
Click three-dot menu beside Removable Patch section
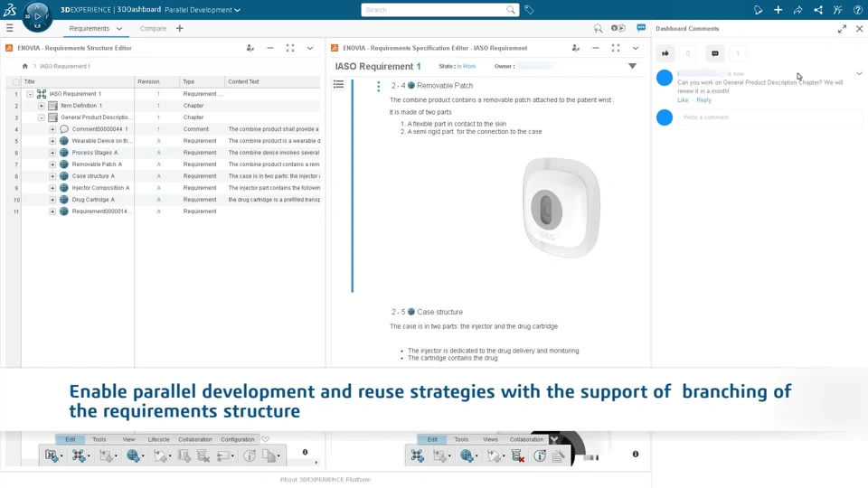378,87
